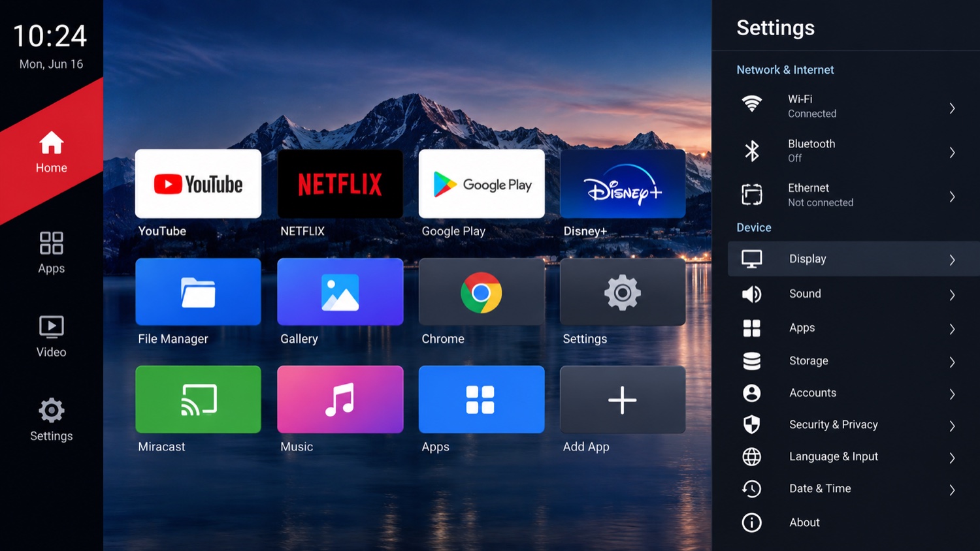
Task: Open the Settings gear tile in app grid
Action: tap(623, 292)
